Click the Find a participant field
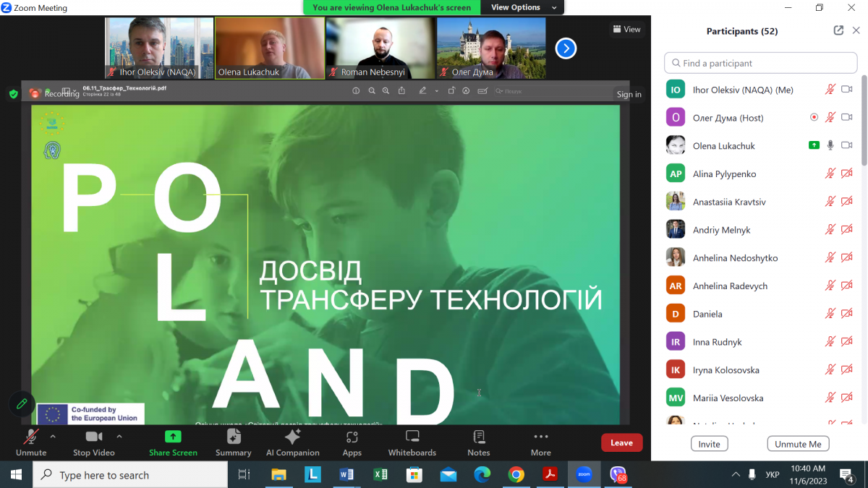 (759, 63)
